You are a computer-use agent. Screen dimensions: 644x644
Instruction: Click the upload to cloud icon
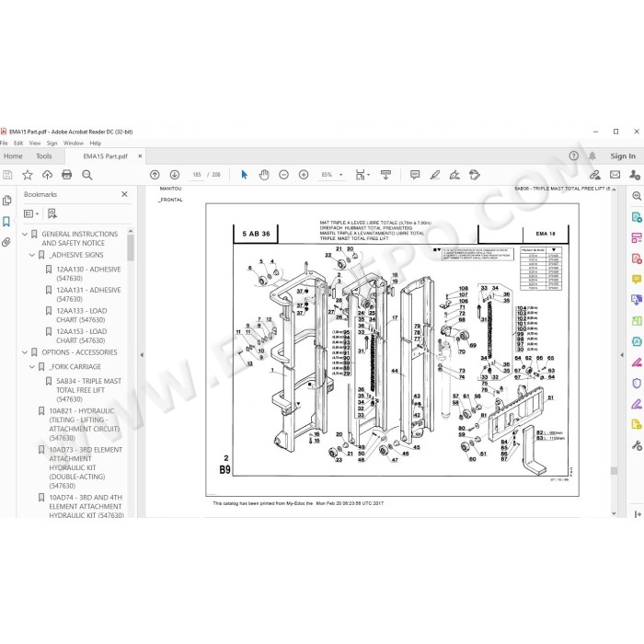coord(47,175)
